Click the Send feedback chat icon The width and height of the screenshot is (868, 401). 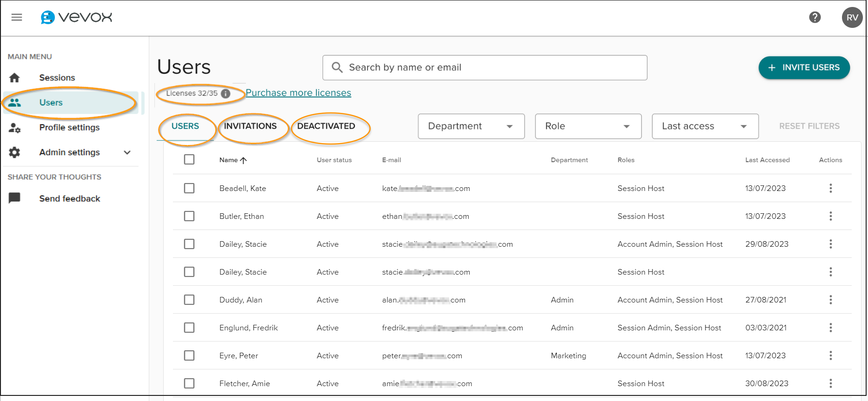tap(14, 198)
